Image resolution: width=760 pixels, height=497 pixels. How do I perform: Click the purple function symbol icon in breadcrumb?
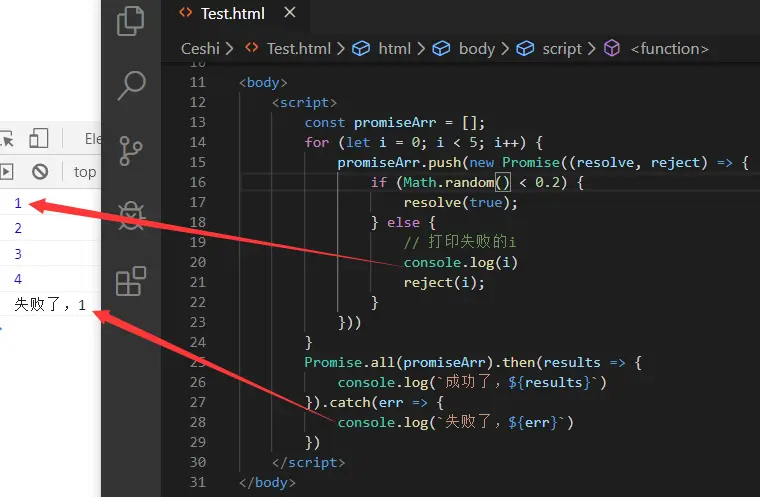[x=612, y=48]
